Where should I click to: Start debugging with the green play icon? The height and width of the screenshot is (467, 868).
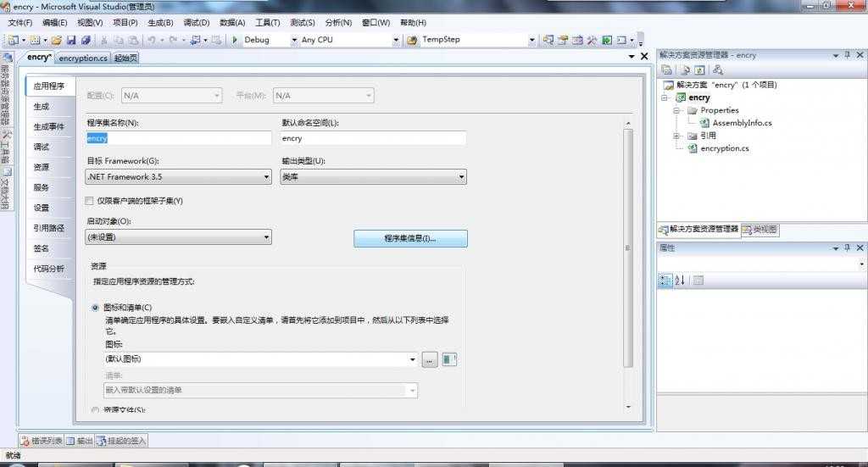coord(235,40)
